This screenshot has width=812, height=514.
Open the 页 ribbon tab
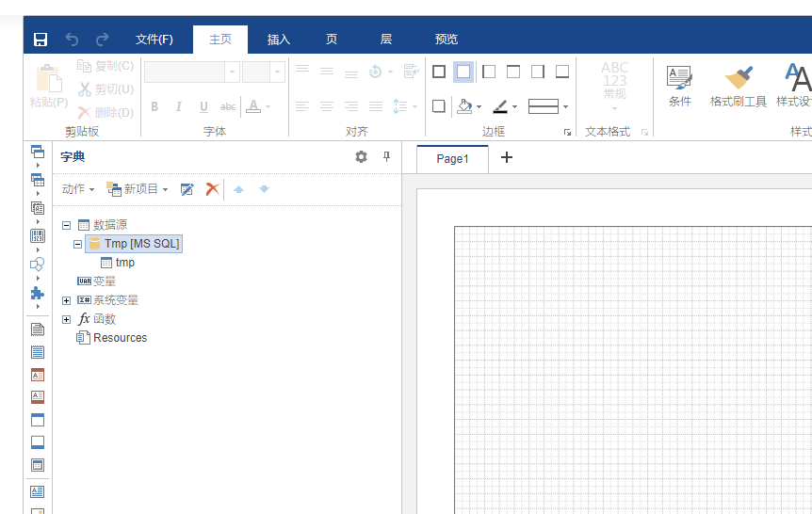pyautogui.click(x=332, y=40)
